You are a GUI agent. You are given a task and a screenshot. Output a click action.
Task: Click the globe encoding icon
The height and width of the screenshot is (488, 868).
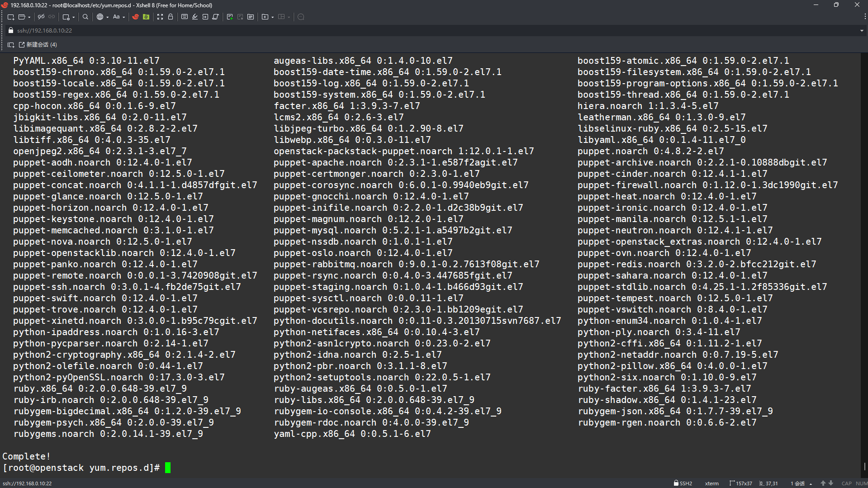100,17
